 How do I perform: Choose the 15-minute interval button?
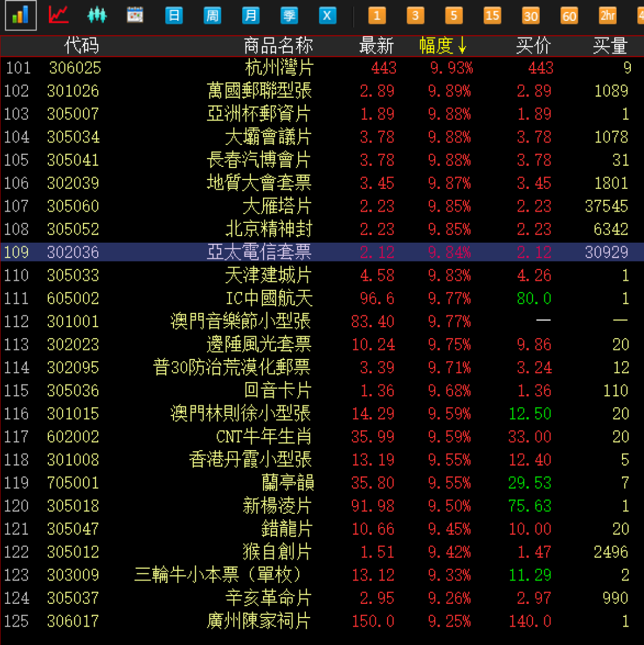[x=492, y=15]
